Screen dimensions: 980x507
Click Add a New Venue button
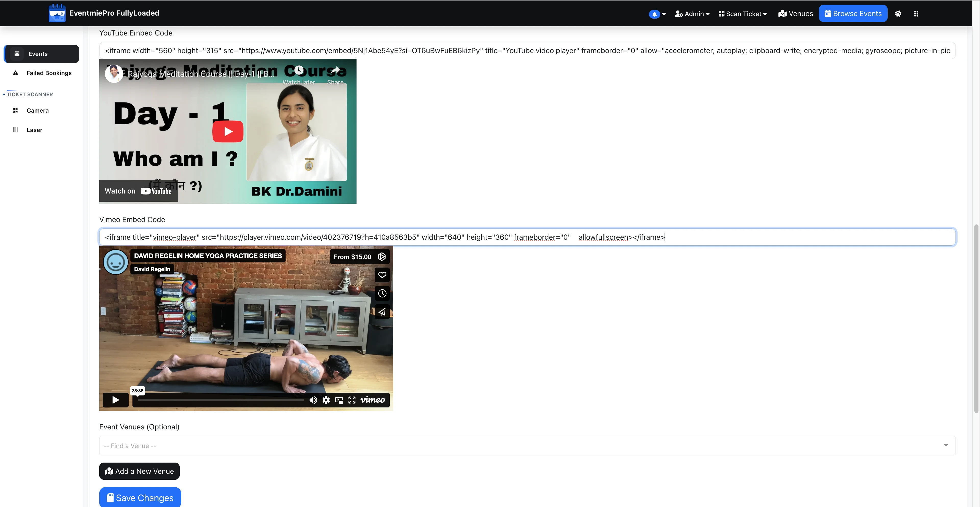[x=139, y=471]
